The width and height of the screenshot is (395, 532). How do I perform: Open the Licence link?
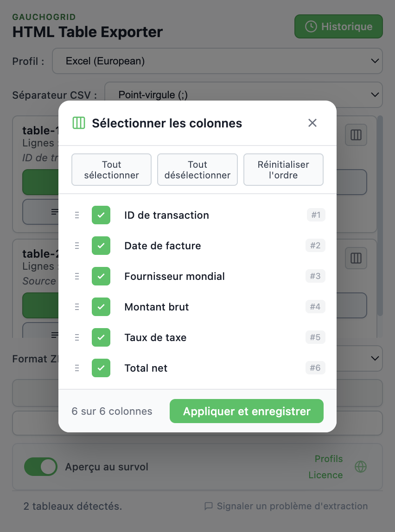coord(325,475)
